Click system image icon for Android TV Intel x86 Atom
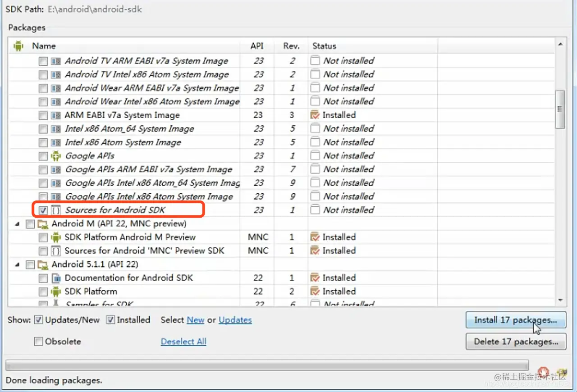 [x=56, y=74]
